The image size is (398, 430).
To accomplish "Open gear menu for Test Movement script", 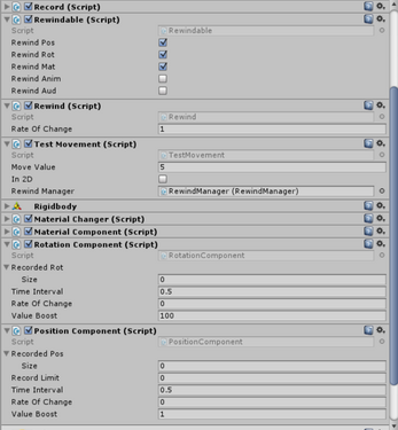I will click(x=381, y=144).
